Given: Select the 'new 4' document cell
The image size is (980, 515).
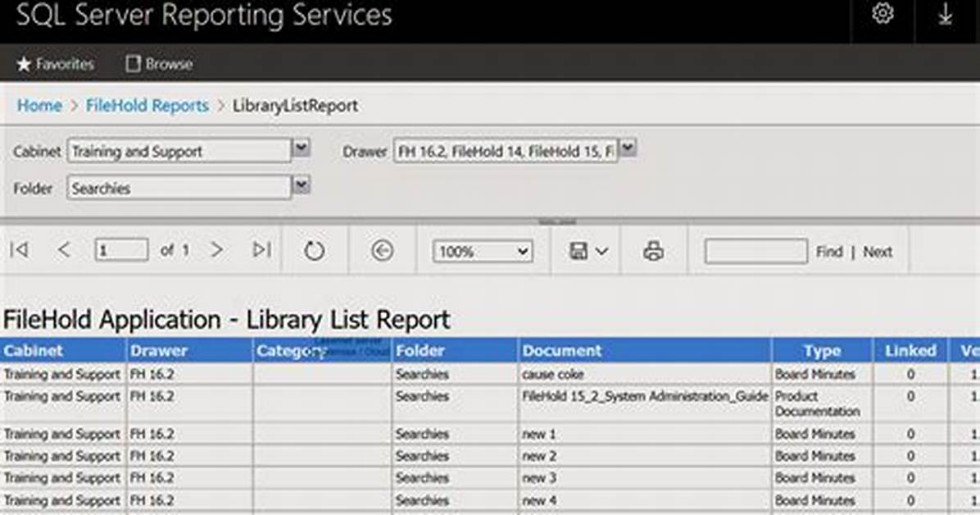Looking at the screenshot, I should [x=645, y=500].
